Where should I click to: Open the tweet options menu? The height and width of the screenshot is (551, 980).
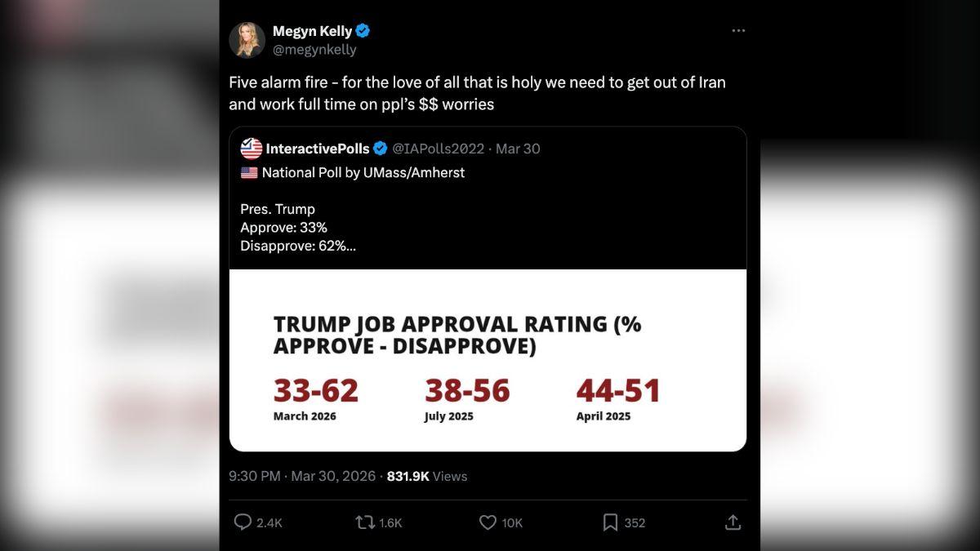coord(738,30)
